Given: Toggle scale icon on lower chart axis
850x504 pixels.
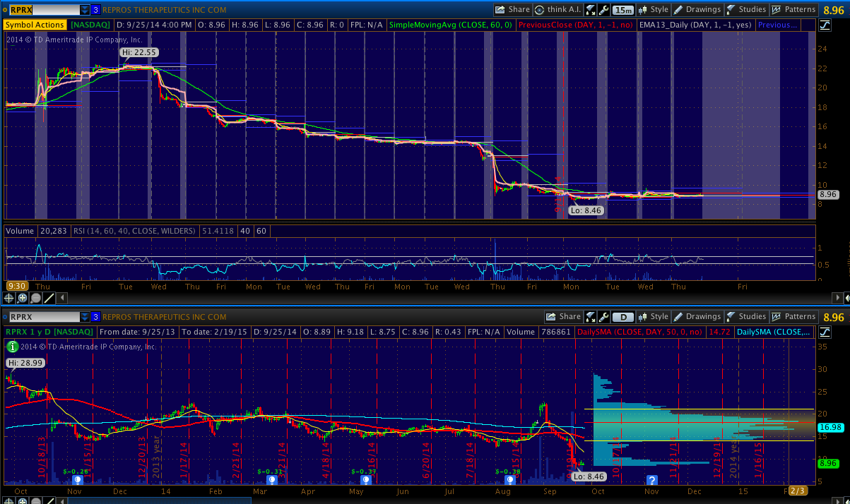Looking at the screenshot, I should [825, 332].
